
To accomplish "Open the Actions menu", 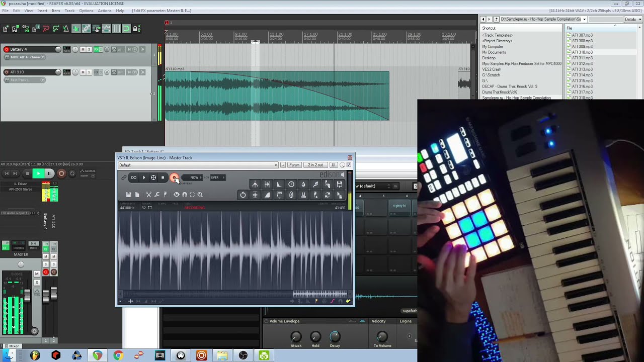I will point(105,11).
